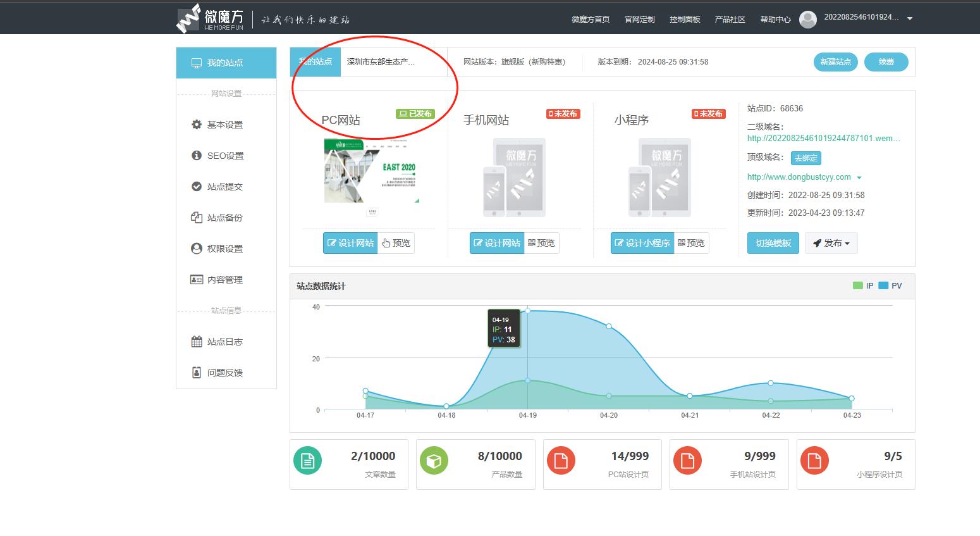The height and width of the screenshot is (536, 980).
Task: Click the green document icon for 文章数量
Action: (x=307, y=461)
